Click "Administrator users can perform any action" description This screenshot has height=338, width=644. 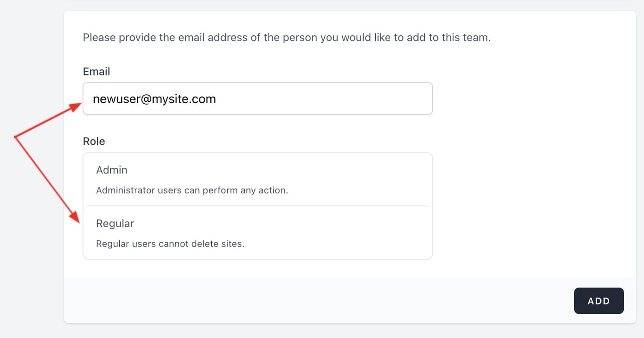(192, 190)
